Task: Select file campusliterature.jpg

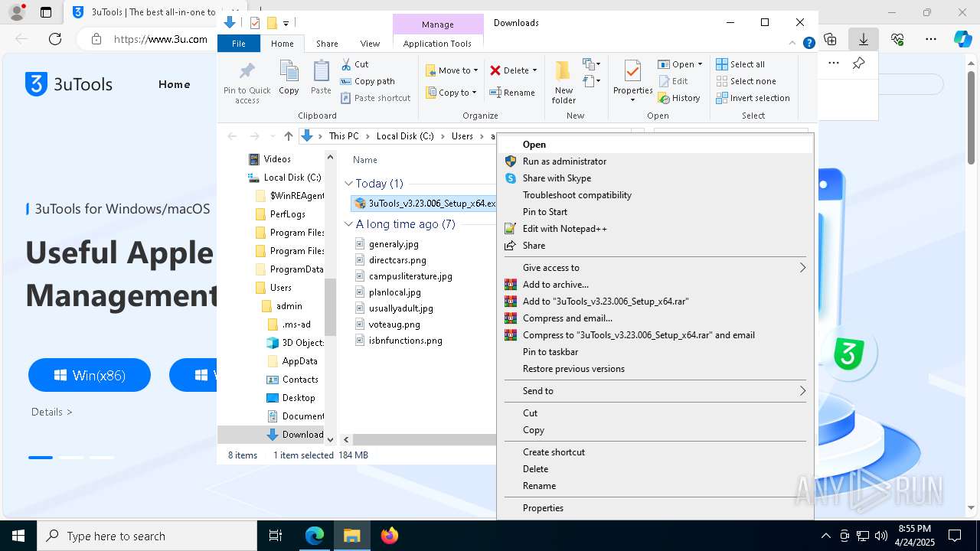Action: click(410, 276)
